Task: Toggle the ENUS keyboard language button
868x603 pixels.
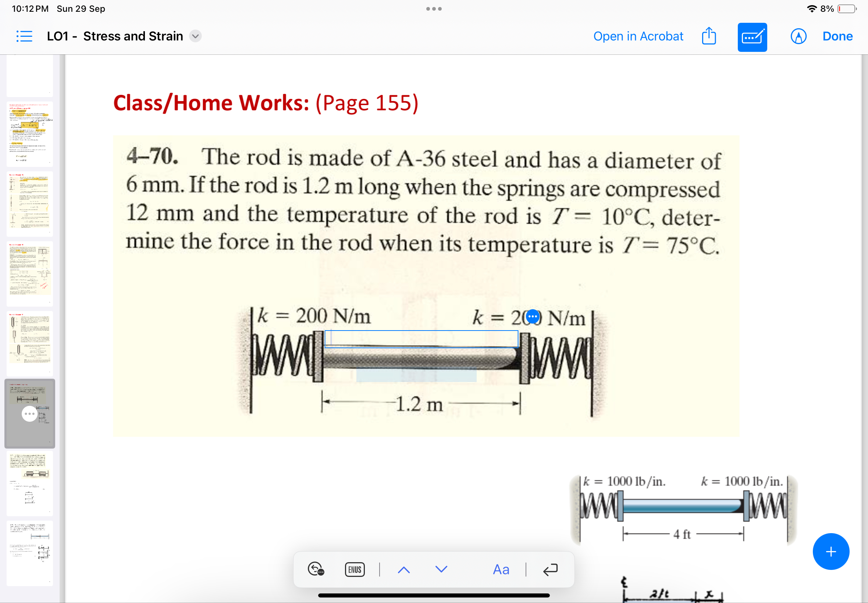Action: coord(355,569)
